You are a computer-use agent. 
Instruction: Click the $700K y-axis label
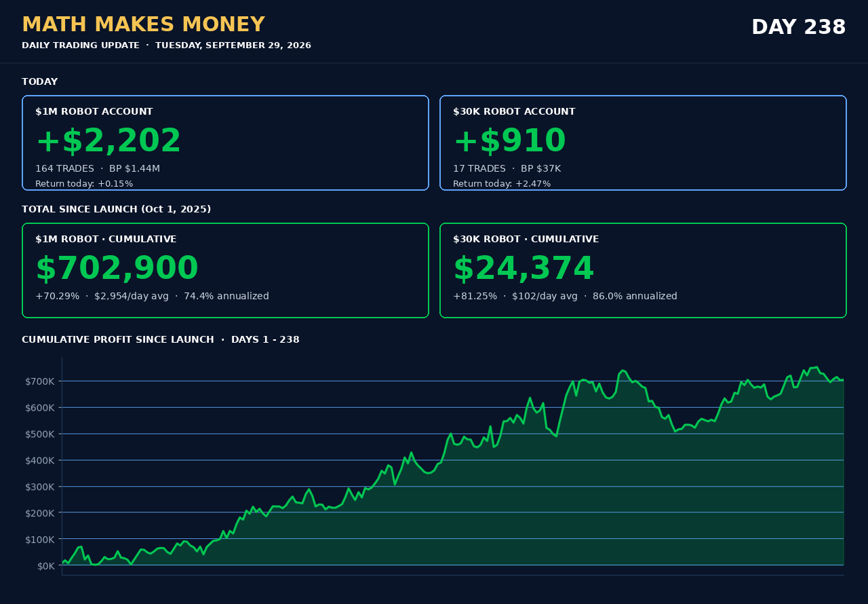tap(41, 381)
